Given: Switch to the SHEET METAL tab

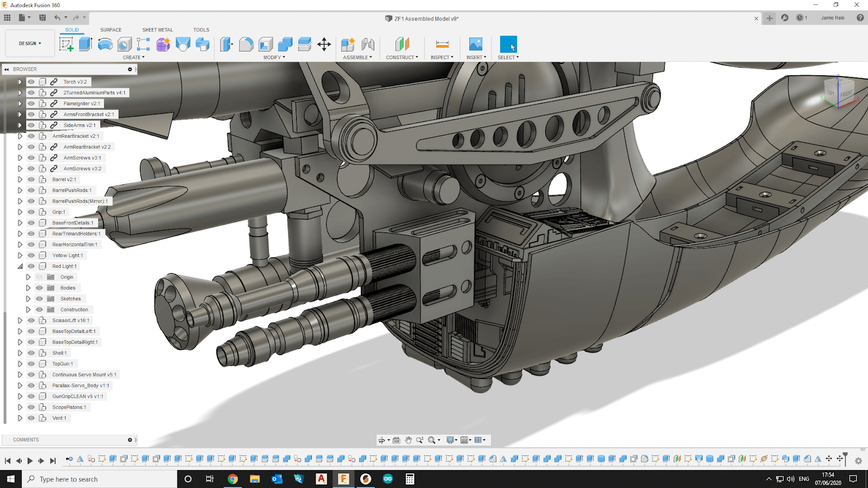Looking at the screenshot, I should 157,30.
